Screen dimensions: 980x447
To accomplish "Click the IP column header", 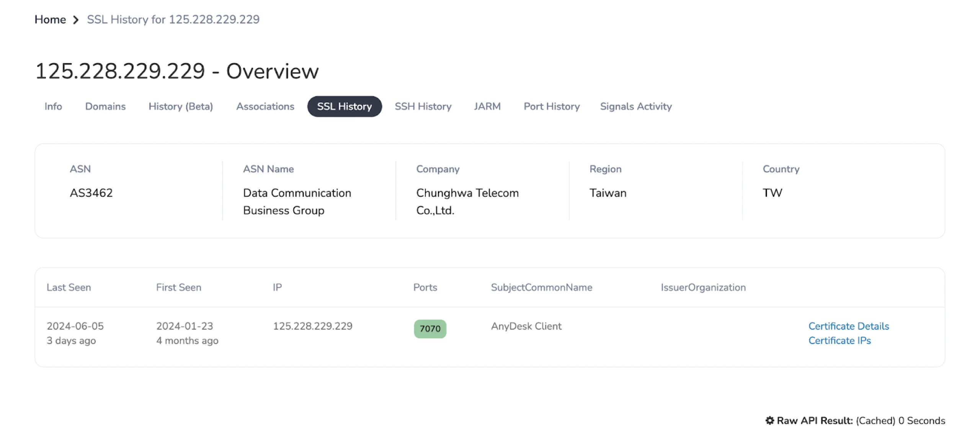I will (277, 287).
